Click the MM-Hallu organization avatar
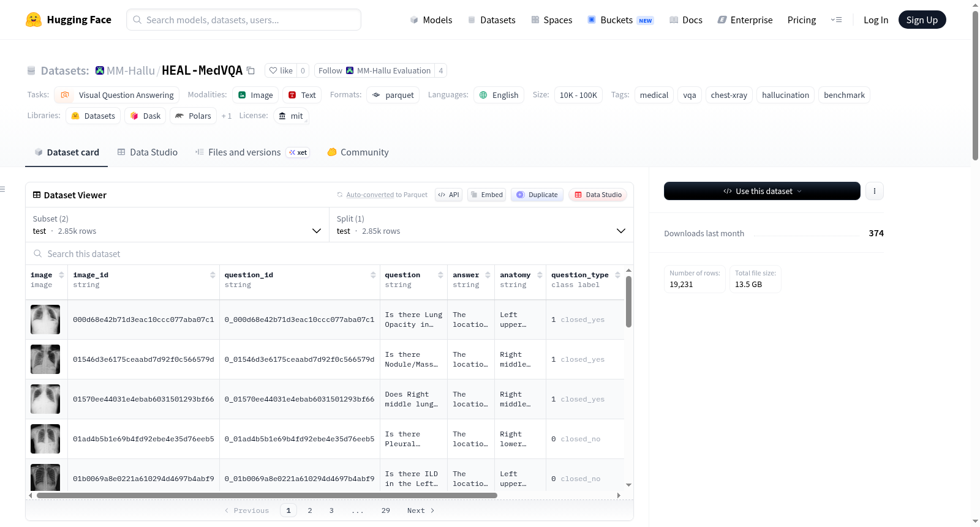Image resolution: width=980 pixels, height=527 pixels. [x=100, y=70]
